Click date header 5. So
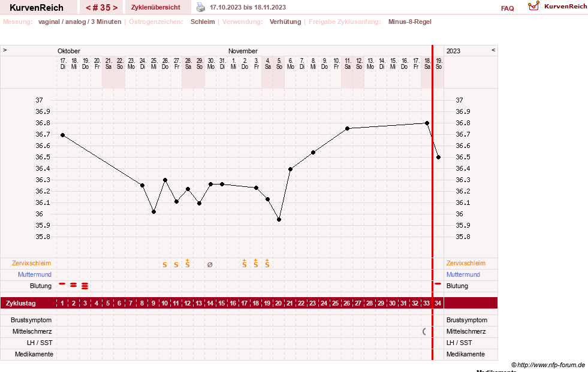The height and width of the screenshot is (372, 588). point(279,63)
